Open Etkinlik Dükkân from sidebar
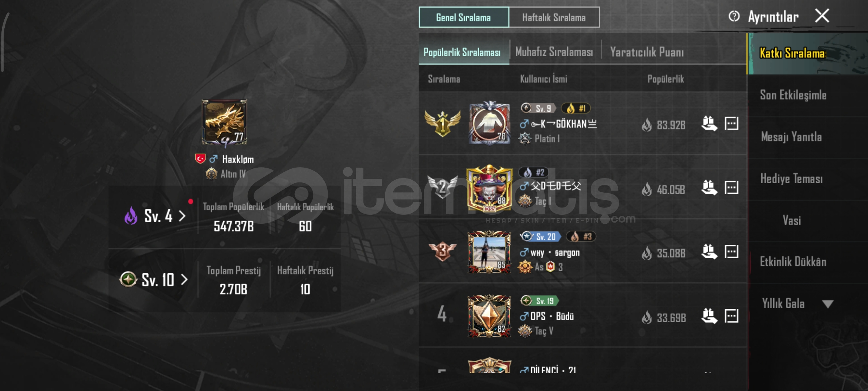868x391 pixels. click(x=793, y=262)
